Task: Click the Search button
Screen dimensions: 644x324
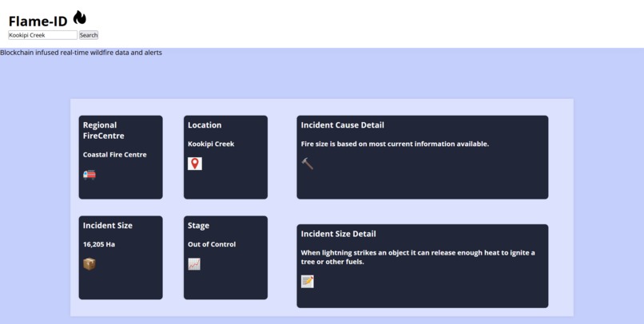Action: (89, 35)
